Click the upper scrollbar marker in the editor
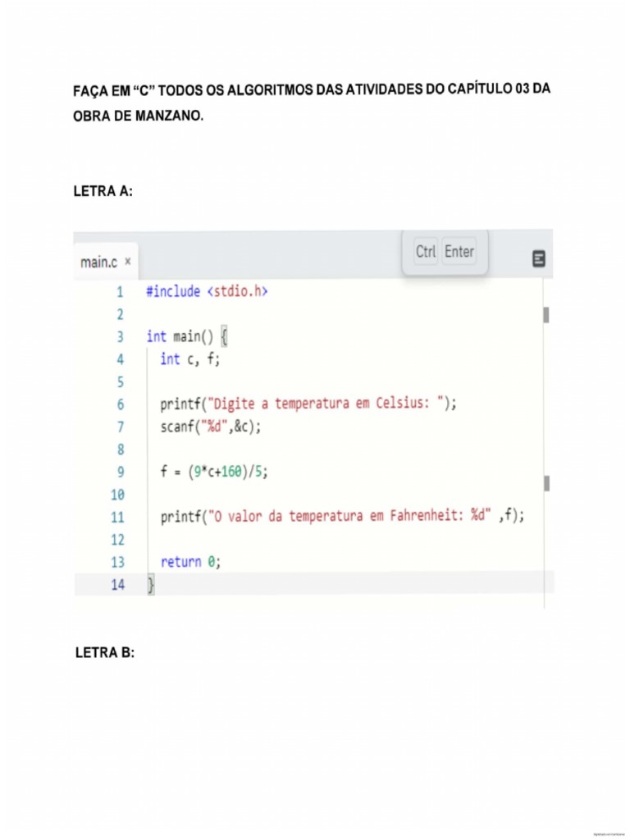630x840 pixels. click(x=546, y=315)
